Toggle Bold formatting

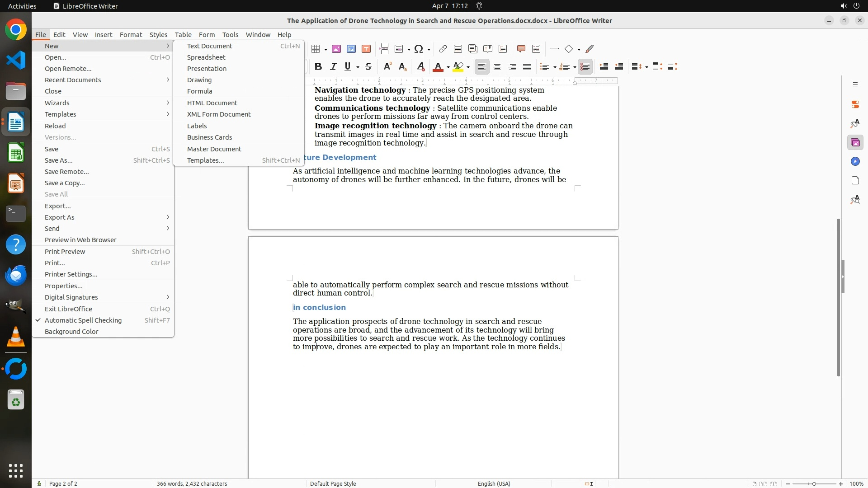point(318,67)
